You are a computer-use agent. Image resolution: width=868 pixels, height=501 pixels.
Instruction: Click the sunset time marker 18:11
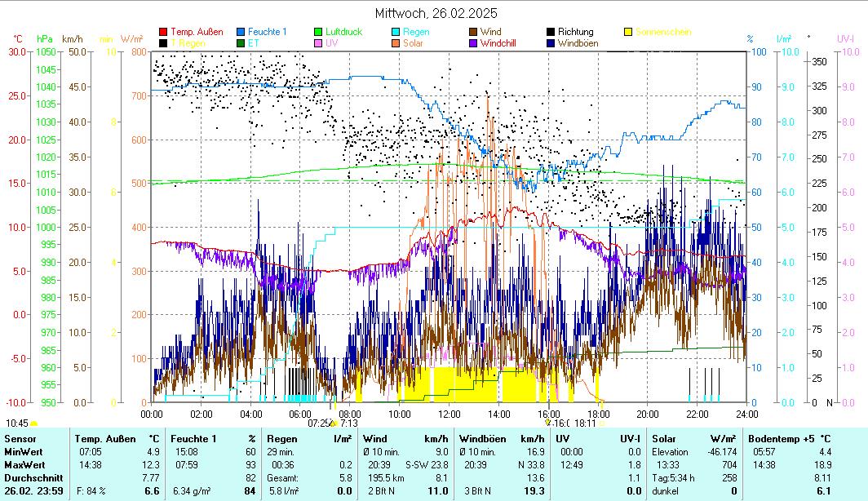coord(586,423)
